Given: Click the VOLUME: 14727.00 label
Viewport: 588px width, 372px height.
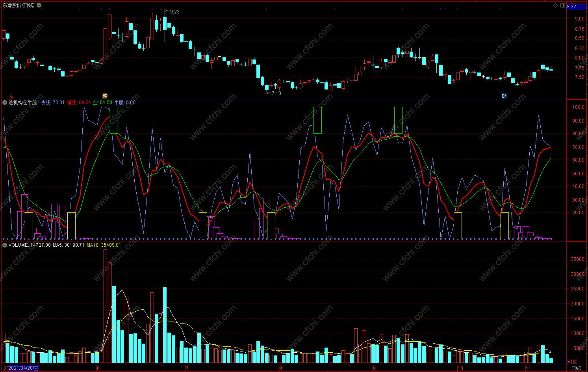Looking at the screenshot, I should (x=30, y=245).
